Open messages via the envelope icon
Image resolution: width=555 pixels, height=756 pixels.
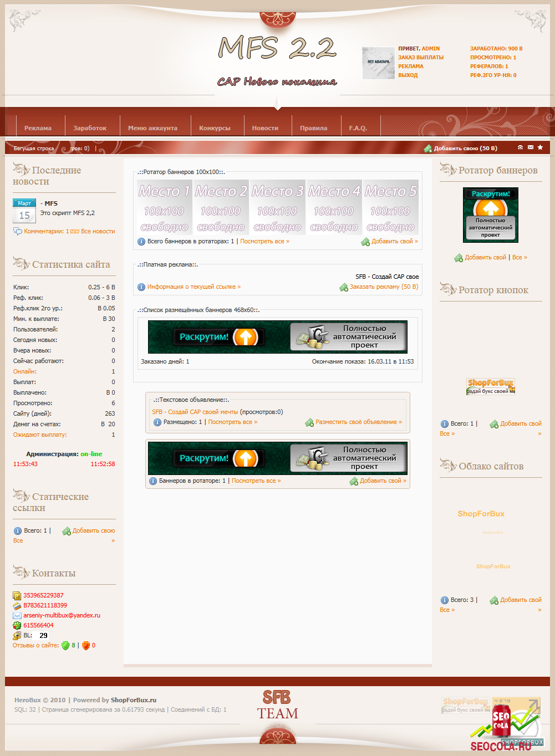[531, 147]
